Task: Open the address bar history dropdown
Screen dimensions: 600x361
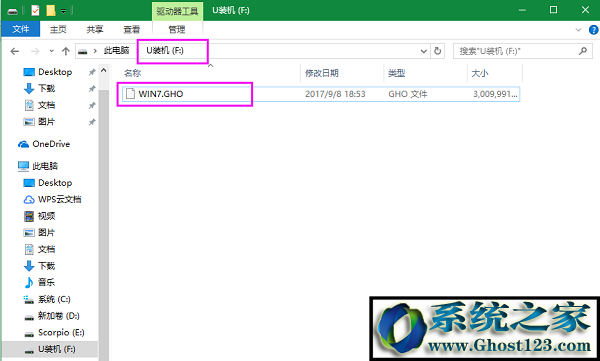Action: point(424,51)
